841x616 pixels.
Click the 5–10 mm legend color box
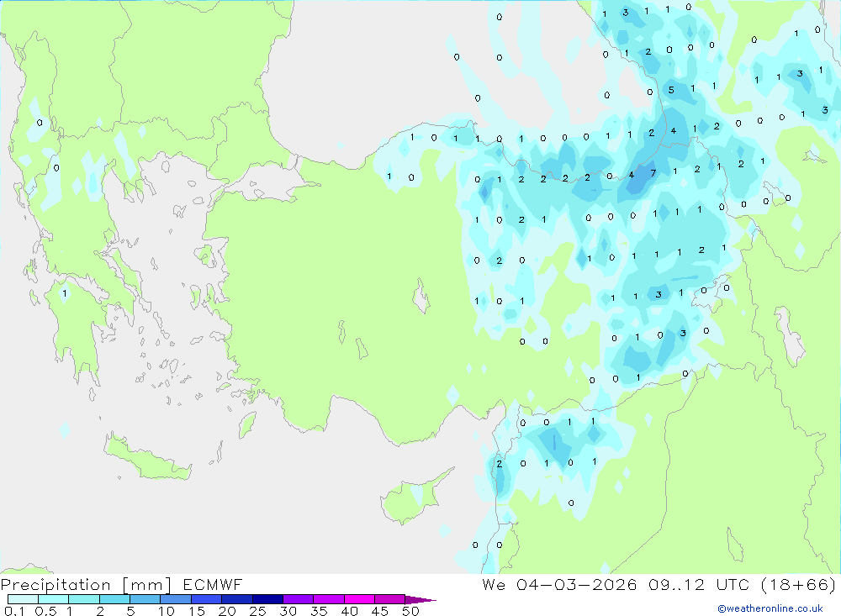[x=145, y=599]
